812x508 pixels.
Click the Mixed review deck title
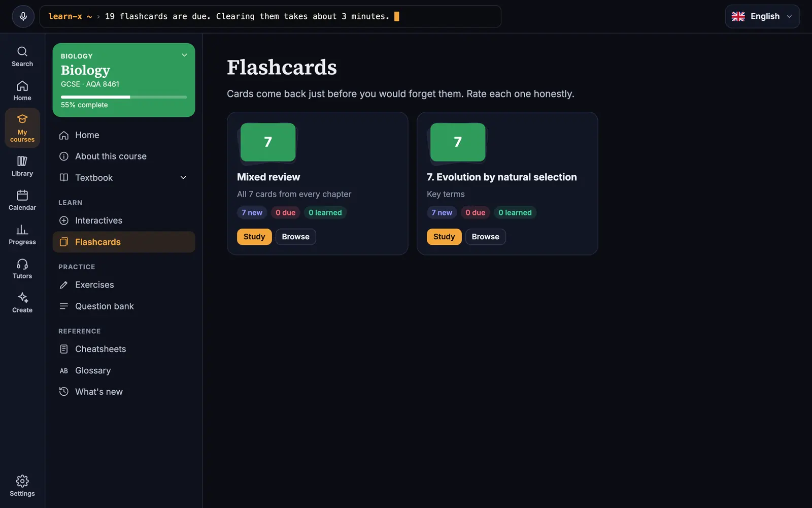[268, 177]
